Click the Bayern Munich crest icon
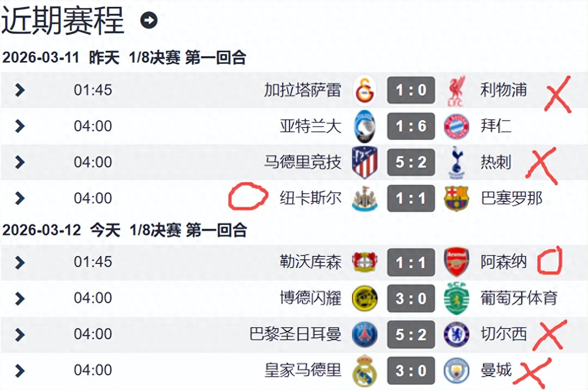The image size is (588, 390). point(456,126)
